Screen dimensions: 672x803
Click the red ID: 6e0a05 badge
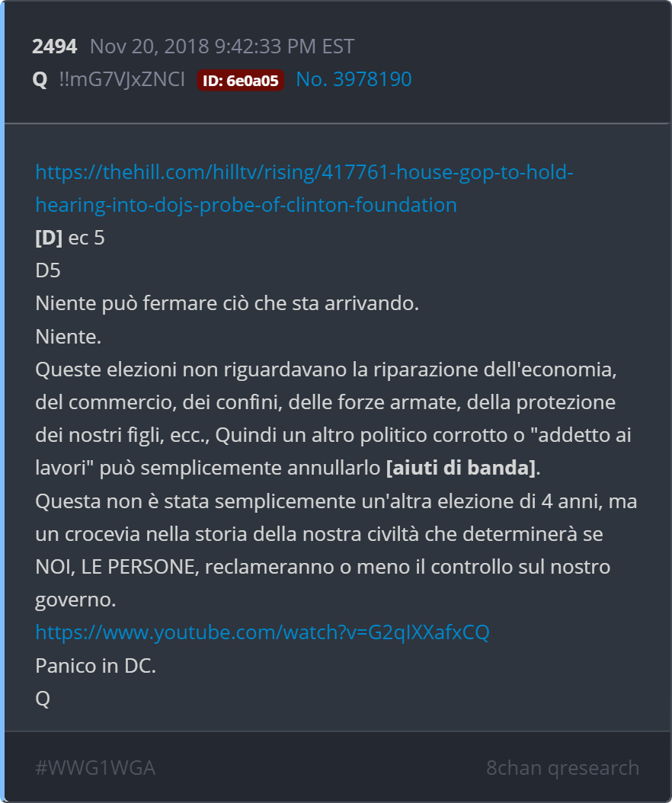pos(240,80)
